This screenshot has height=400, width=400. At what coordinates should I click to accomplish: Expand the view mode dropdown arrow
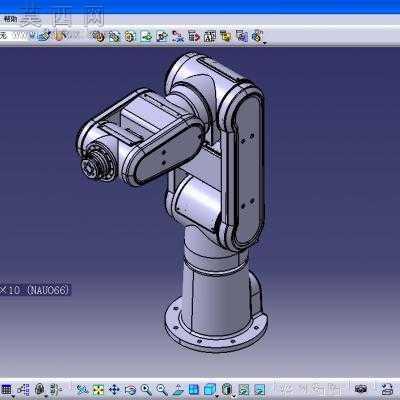pos(235,396)
